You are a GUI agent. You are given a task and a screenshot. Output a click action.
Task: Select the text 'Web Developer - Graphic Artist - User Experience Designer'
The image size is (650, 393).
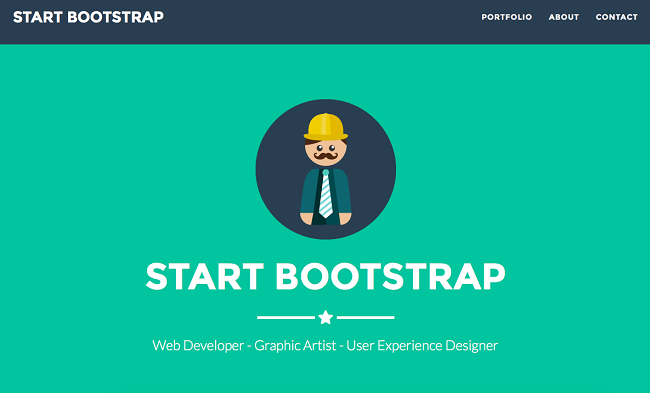click(x=325, y=346)
